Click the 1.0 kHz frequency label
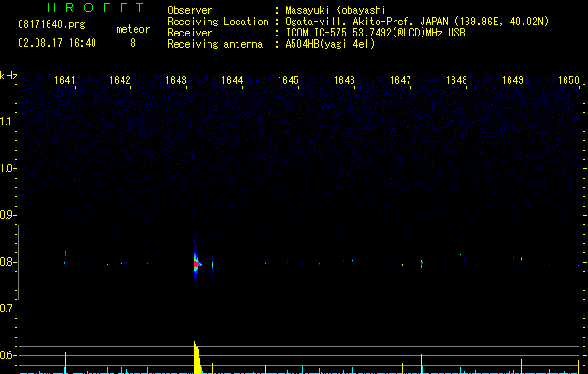This screenshot has height=374, width=588. click(7, 168)
